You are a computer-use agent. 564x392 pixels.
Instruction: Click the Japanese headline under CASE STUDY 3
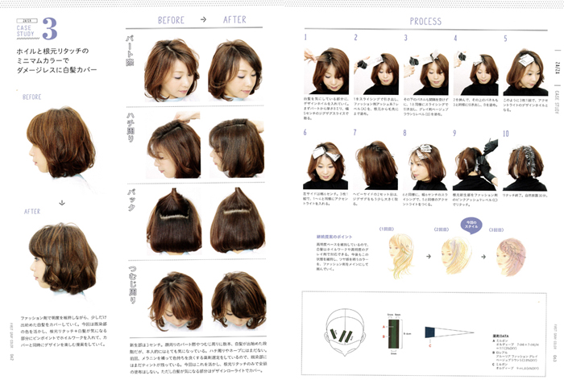[56, 60]
